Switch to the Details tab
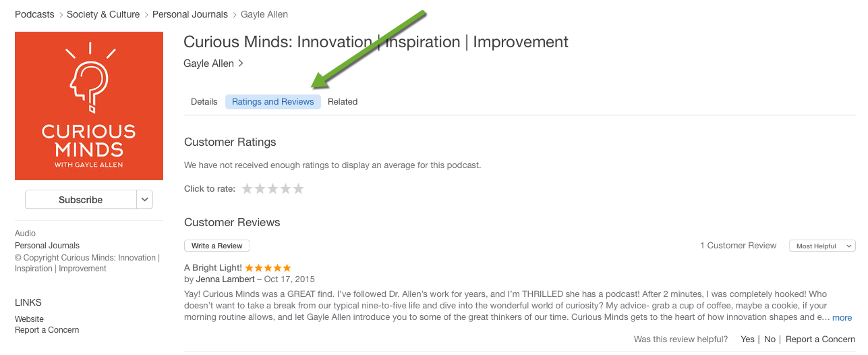This screenshot has width=868, height=355. (204, 102)
